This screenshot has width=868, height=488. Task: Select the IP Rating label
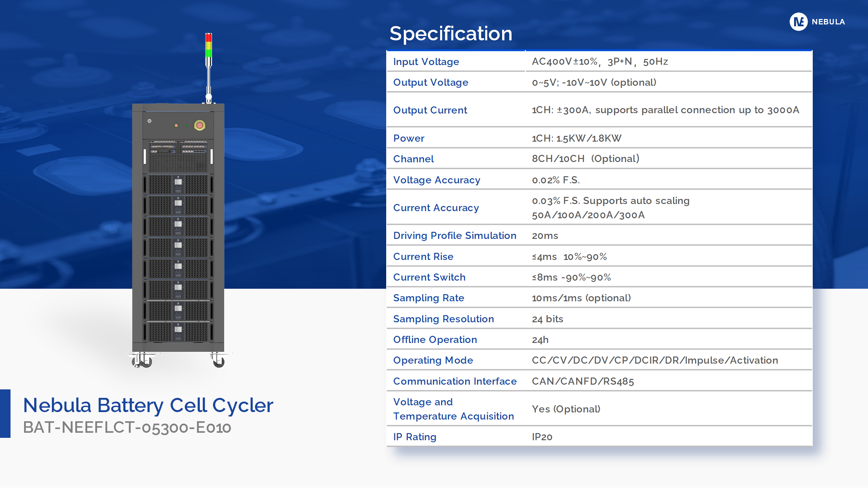(415, 437)
